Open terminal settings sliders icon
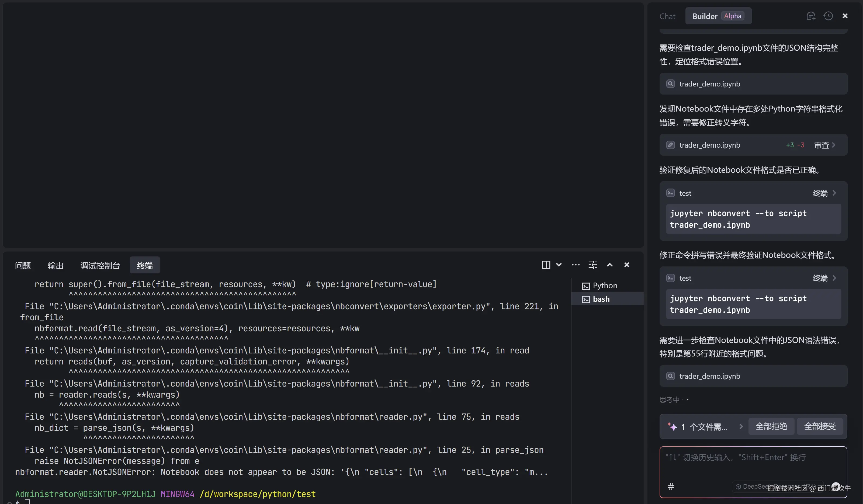This screenshot has height=504, width=863. click(x=592, y=265)
